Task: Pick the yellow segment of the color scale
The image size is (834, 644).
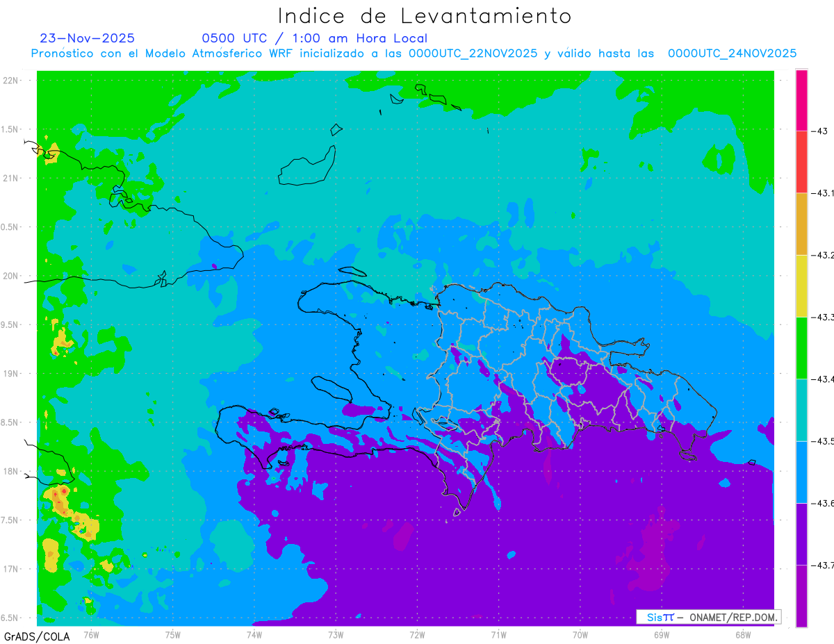Action: pyautogui.click(x=801, y=286)
